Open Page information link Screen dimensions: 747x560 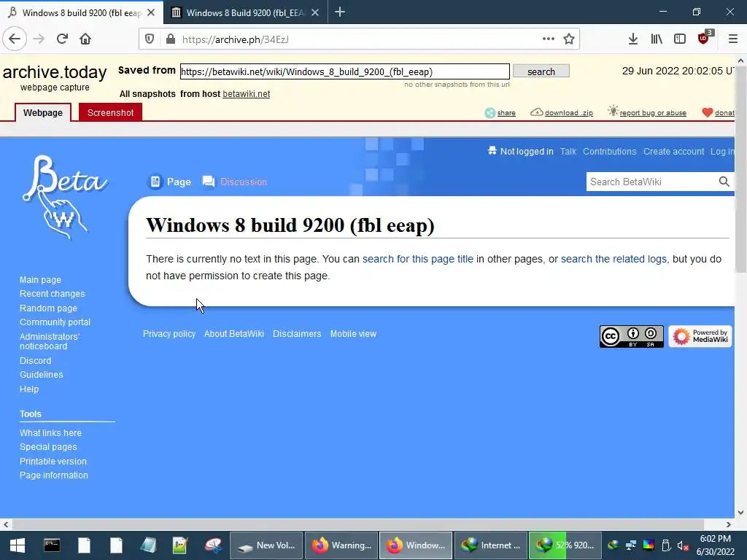[x=54, y=475]
